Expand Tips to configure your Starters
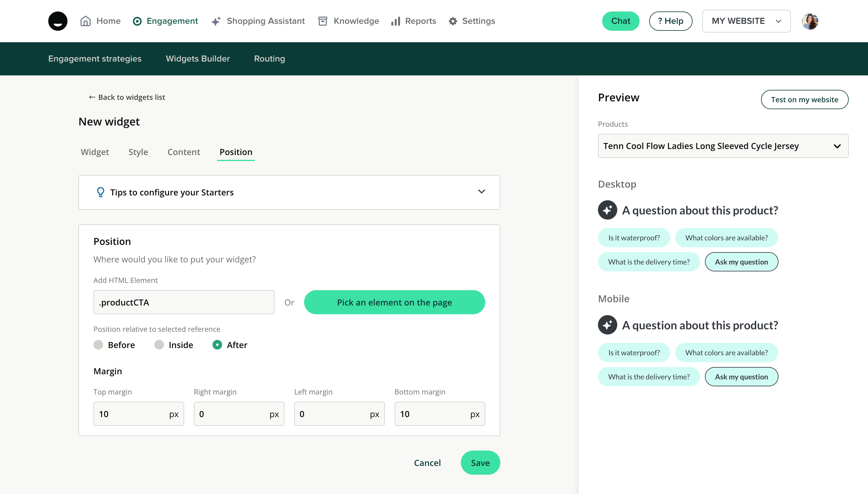Image resolution: width=868 pixels, height=494 pixels. pos(481,192)
